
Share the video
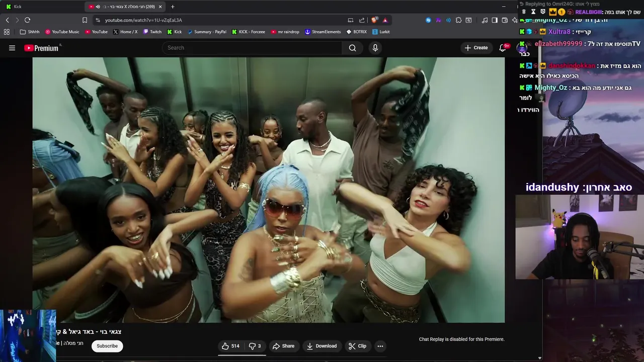point(283,346)
